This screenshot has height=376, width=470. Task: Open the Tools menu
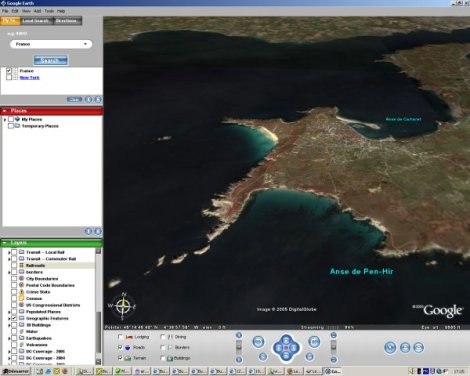pos(49,11)
